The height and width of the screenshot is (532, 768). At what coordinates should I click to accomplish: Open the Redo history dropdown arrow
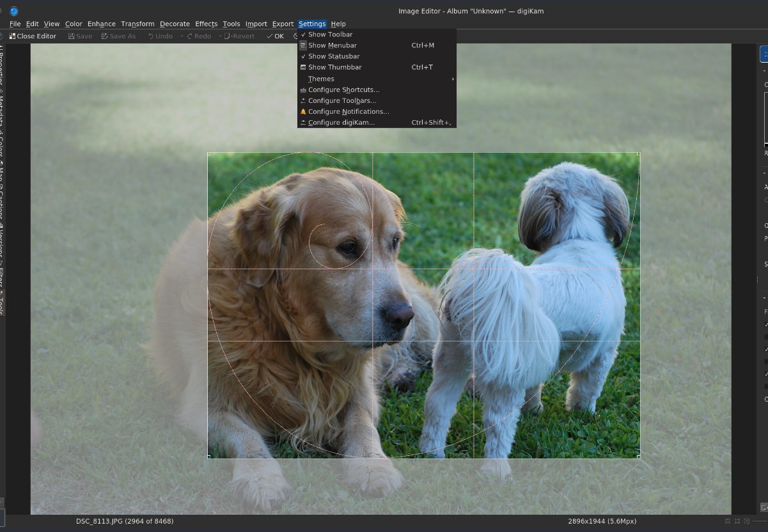[x=221, y=36]
